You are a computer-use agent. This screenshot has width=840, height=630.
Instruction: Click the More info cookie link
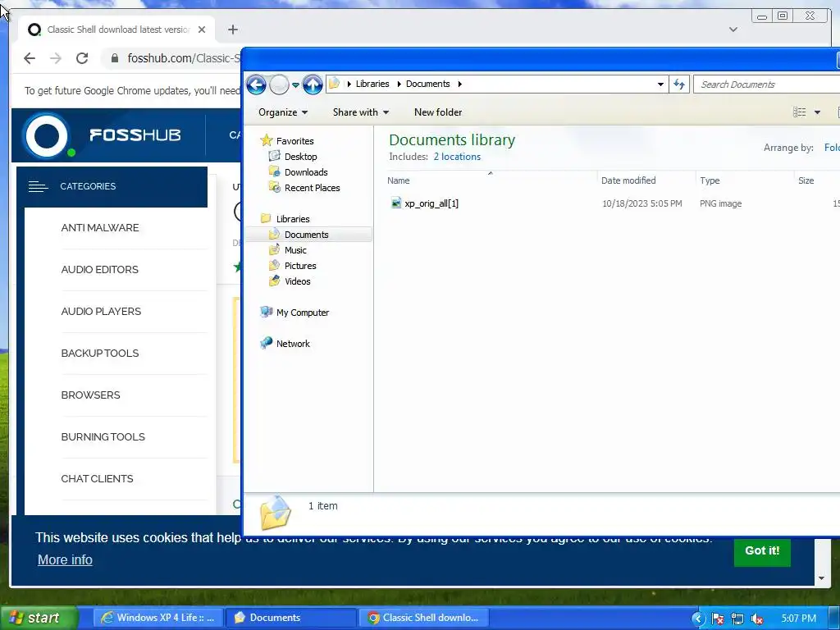65,559
